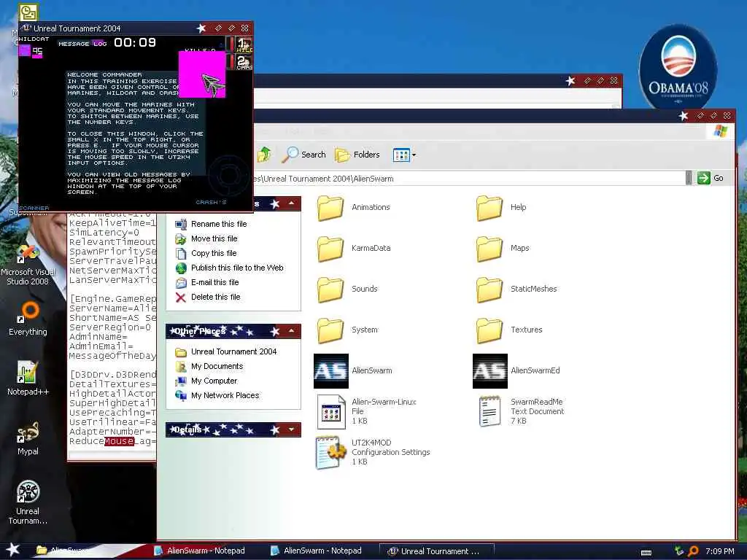Screen dimensions: 747x560
Task: Switch to Unreal Tournament taskbar button
Action: click(436, 551)
